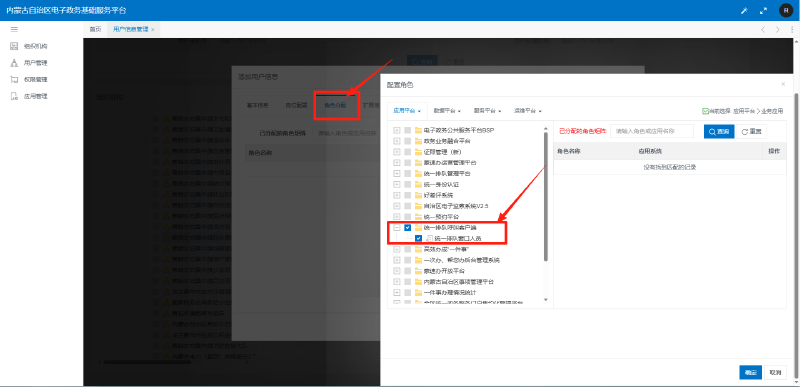Open the 数据平台 dropdown tab
Screen dimensions: 800x387
pos(447,111)
